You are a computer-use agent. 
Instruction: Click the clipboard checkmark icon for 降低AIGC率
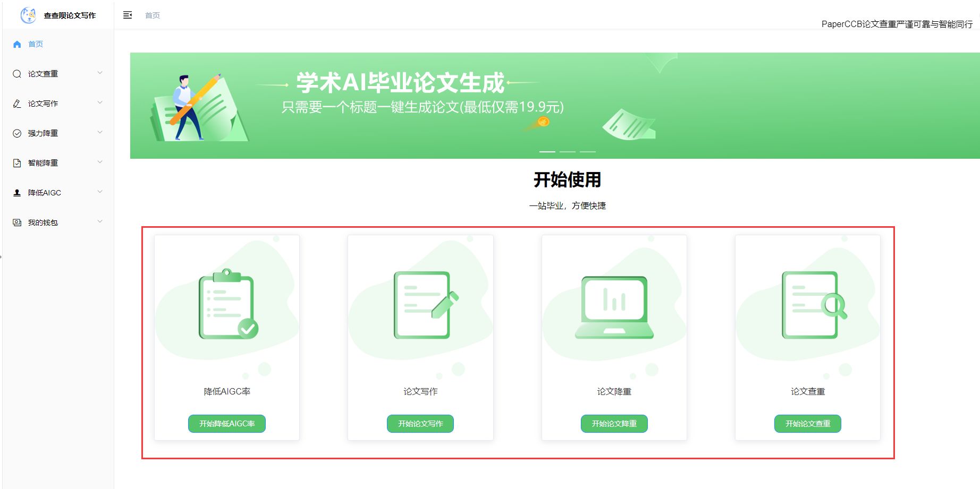228,305
